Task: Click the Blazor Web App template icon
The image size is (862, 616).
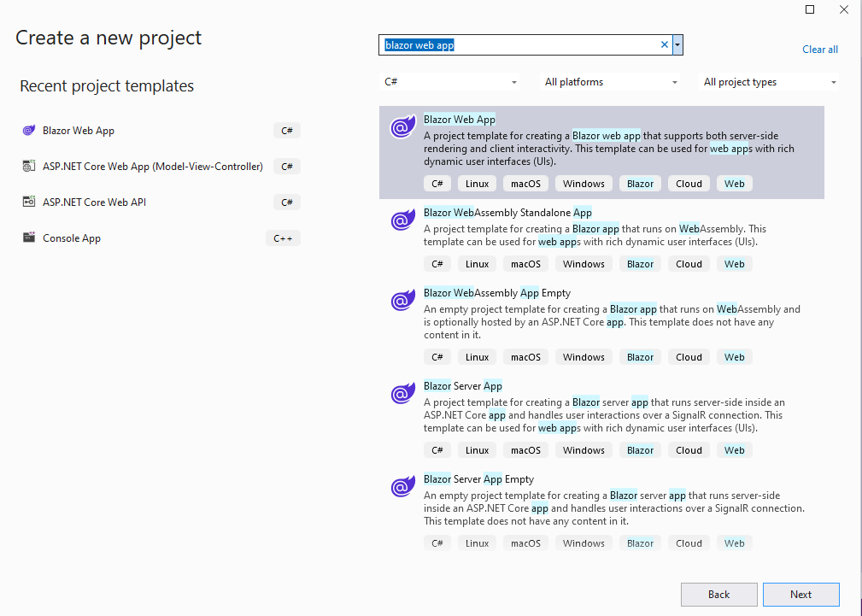Action: pyautogui.click(x=403, y=127)
